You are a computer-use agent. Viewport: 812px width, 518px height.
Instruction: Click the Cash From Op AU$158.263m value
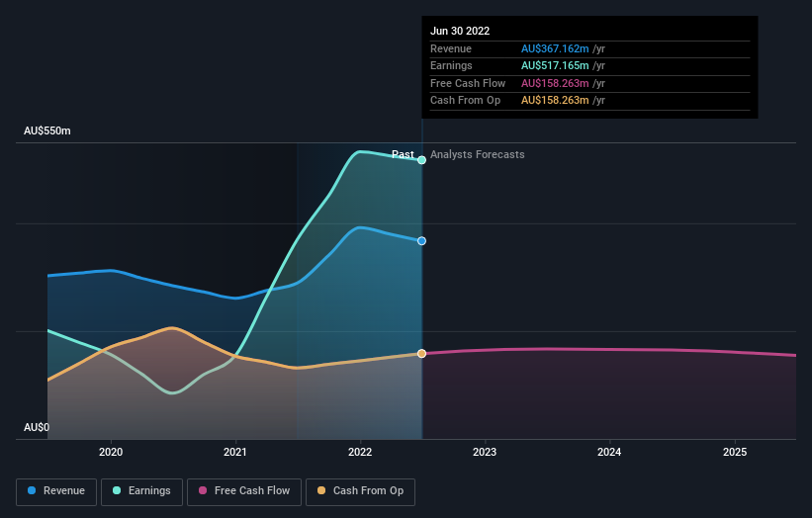pos(555,101)
